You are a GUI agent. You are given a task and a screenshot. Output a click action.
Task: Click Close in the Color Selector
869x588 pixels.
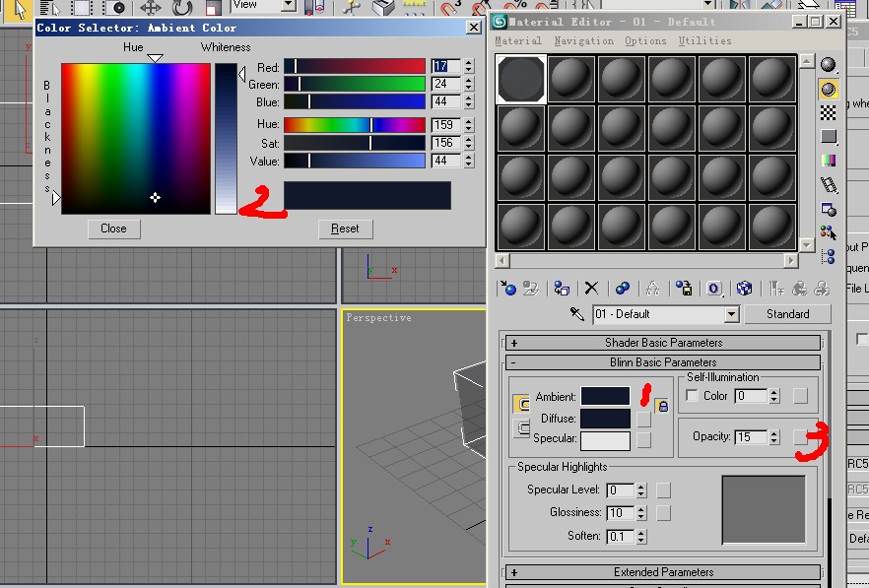[x=113, y=229]
